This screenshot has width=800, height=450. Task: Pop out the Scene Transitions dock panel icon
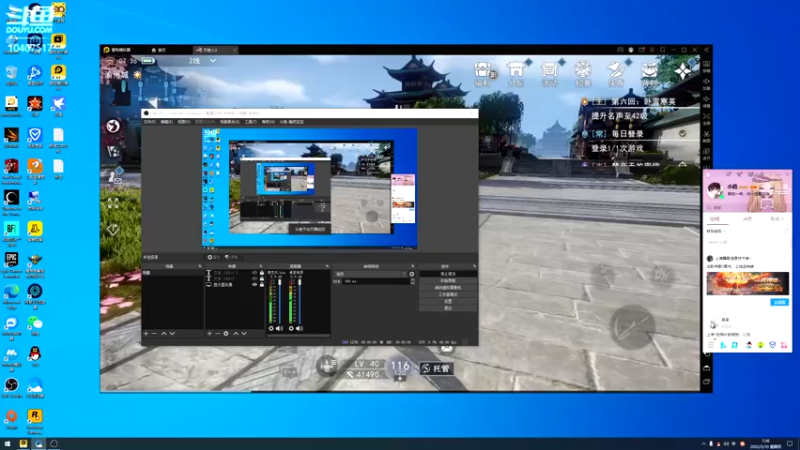click(x=413, y=266)
